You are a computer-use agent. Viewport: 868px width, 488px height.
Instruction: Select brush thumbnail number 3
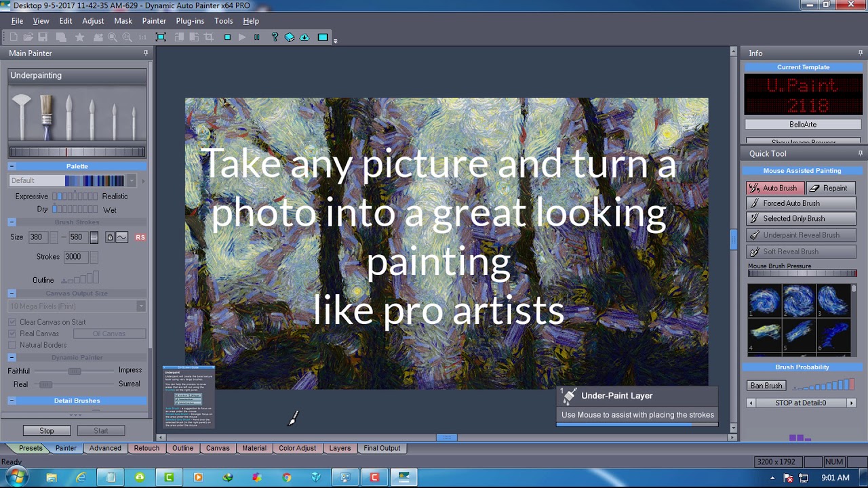(833, 301)
